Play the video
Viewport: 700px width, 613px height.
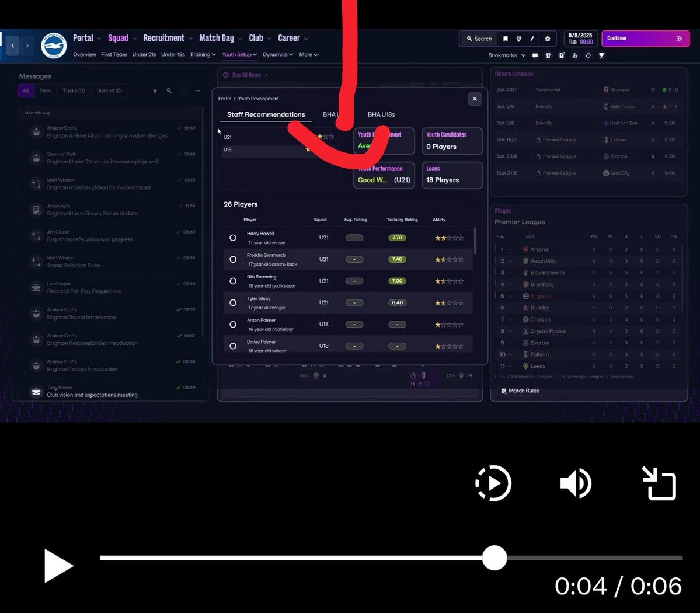click(x=58, y=566)
